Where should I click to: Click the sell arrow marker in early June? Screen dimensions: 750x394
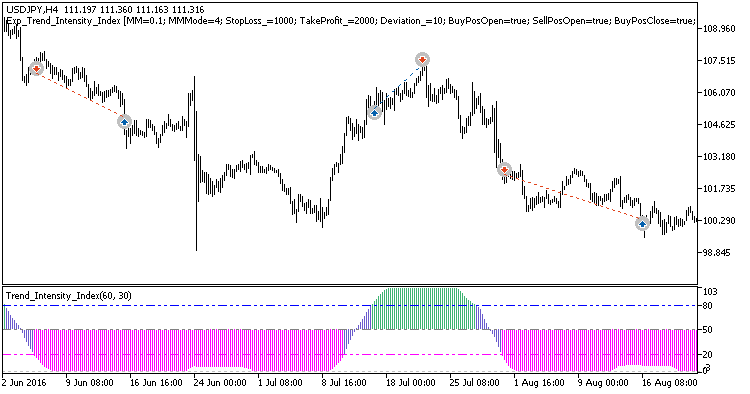coord(36,69)
